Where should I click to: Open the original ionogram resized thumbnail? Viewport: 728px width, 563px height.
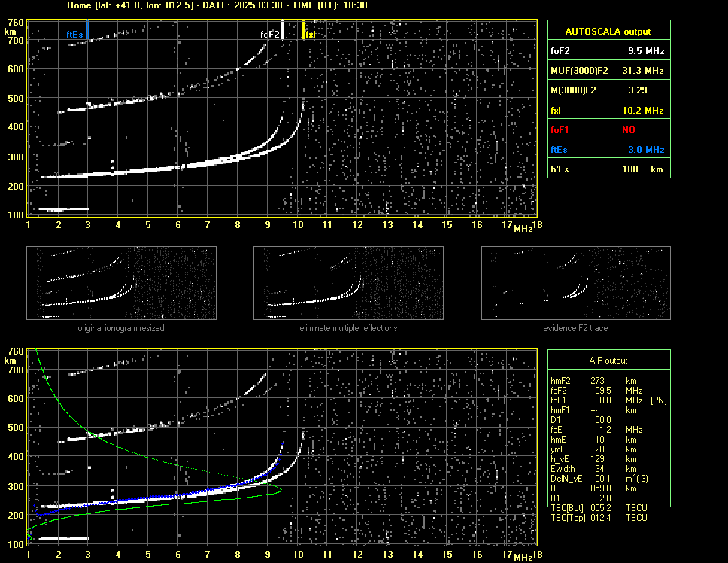pos(121,283)
